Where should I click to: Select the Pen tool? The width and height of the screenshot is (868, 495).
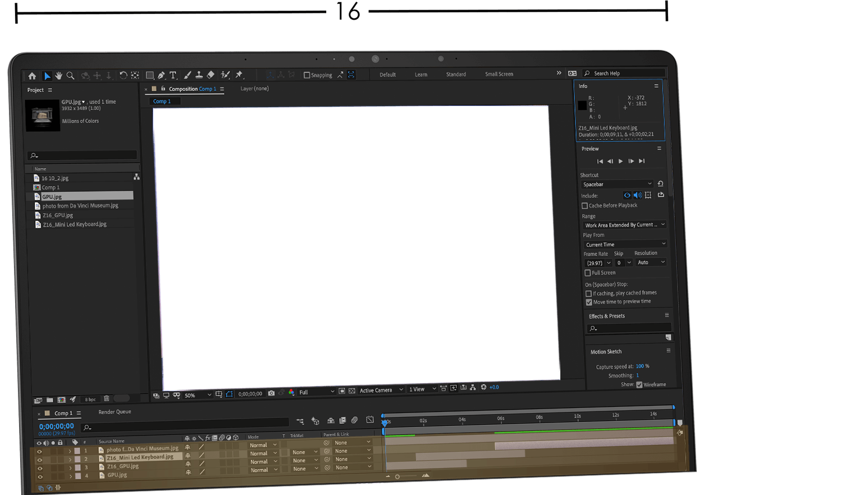point(161,75)
